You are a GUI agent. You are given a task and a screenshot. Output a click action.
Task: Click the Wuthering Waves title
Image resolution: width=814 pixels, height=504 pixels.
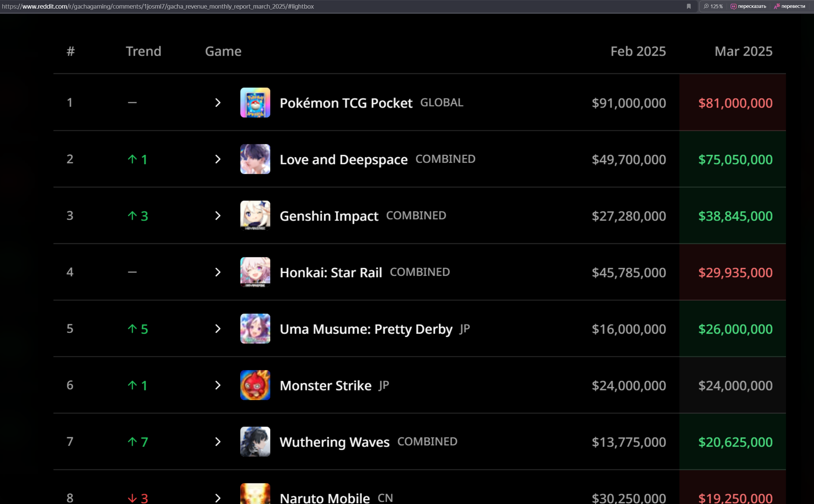pyautogui.click(x=334, y=442)
